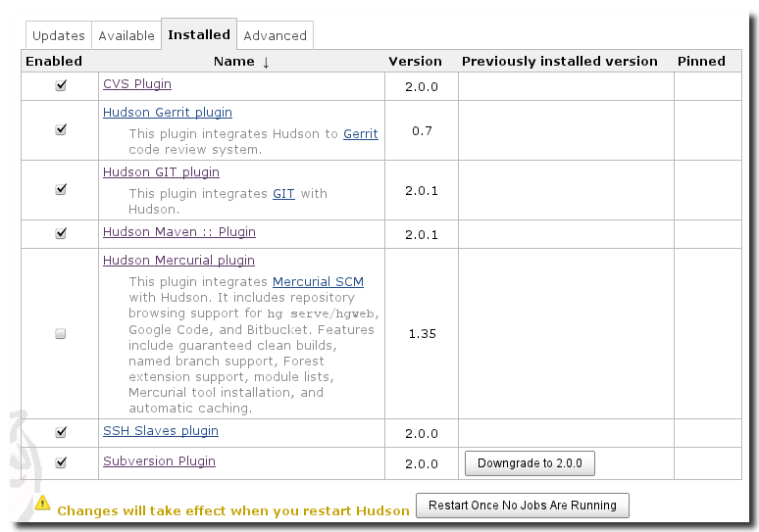759x532 pixels.
Task: Click the yellow warning icon
Action: tap(43, 504)
